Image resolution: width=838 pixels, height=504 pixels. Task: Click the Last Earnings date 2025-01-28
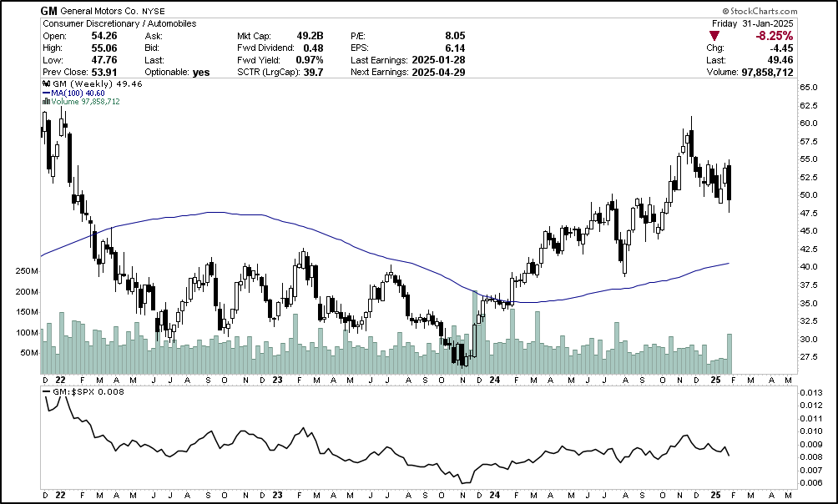438,60
